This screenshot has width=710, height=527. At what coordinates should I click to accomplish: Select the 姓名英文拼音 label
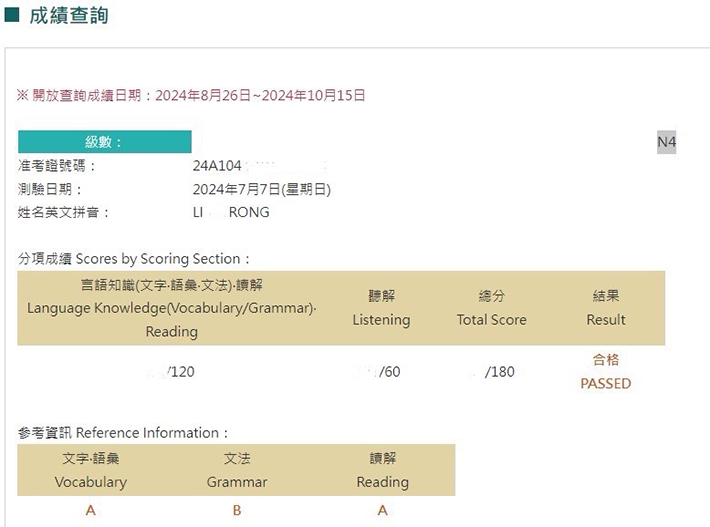coord(63,212)
